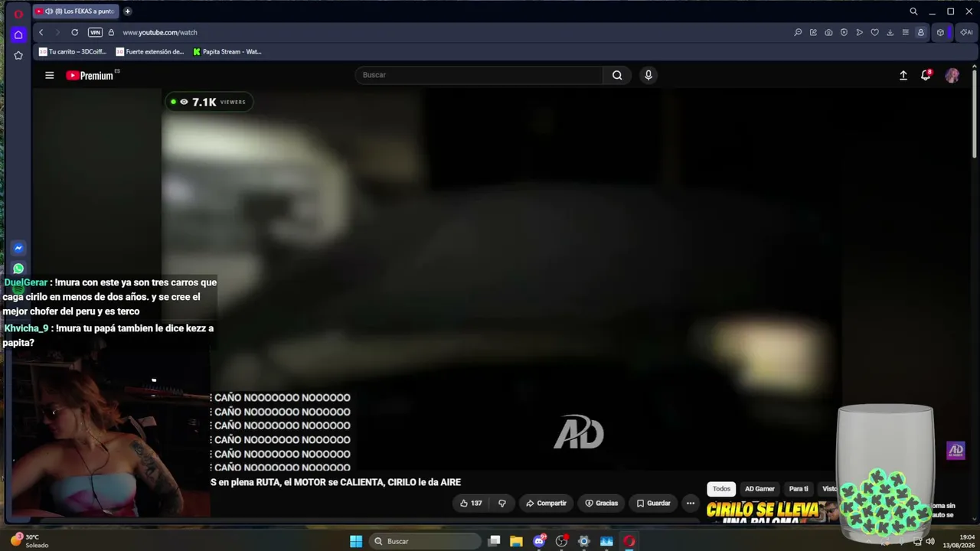Open the YouTube guide hamburger menu
This screenshot has height=551, width=980.
pos(50,75)
